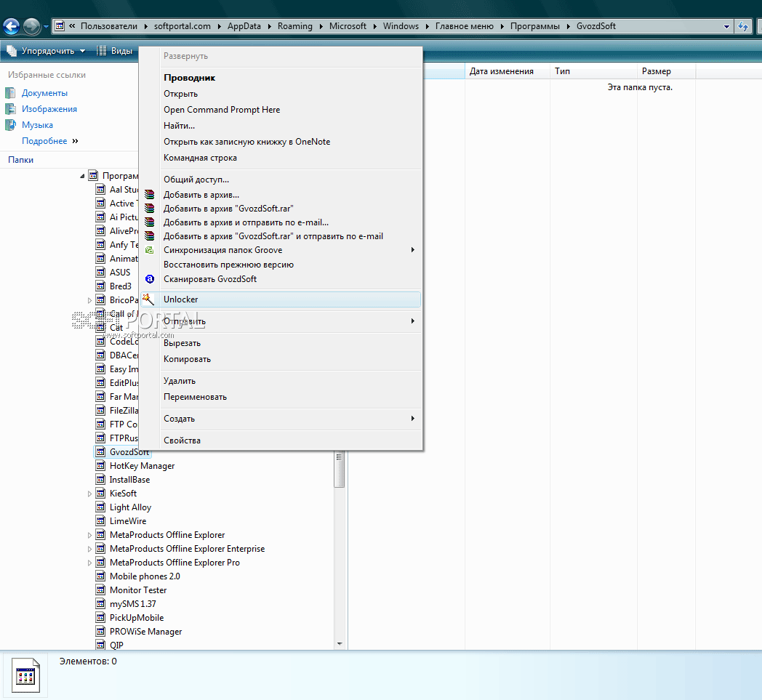
Task: Click the Музыка favorites icon
Action: pyautogui.click(x=10, y=125)
